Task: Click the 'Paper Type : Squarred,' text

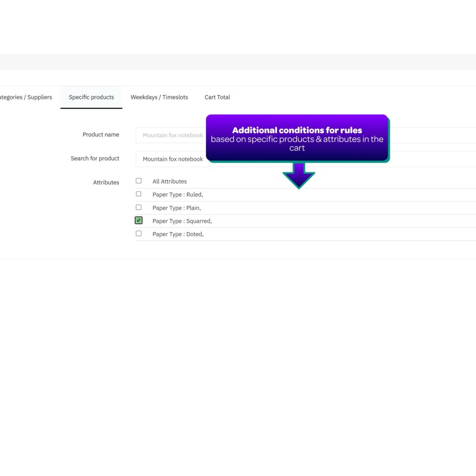Action: pyautogui.click(x=182, y=221)
